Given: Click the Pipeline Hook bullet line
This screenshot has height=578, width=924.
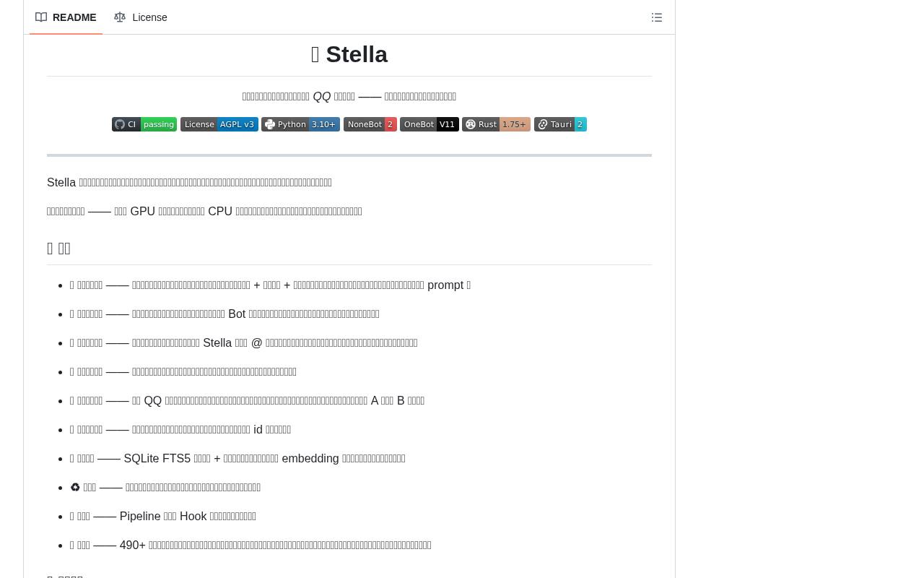Looking at the screenshot, I should point(163,516).
